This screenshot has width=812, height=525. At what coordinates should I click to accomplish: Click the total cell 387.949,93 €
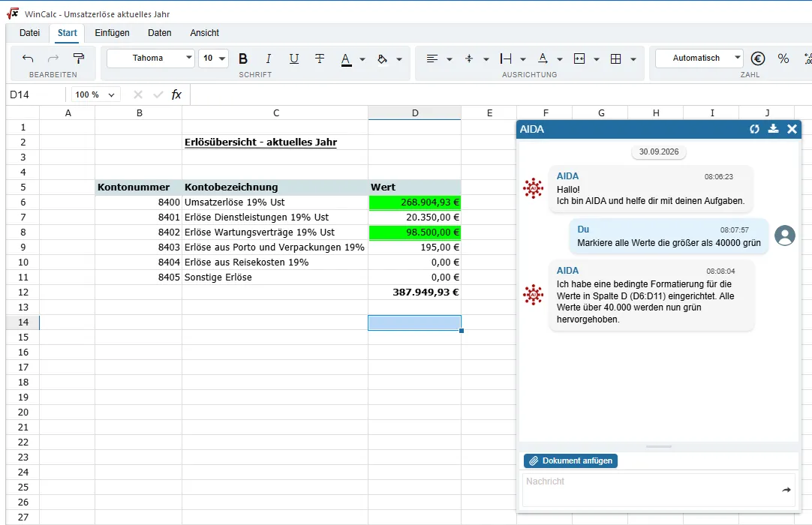415,292
